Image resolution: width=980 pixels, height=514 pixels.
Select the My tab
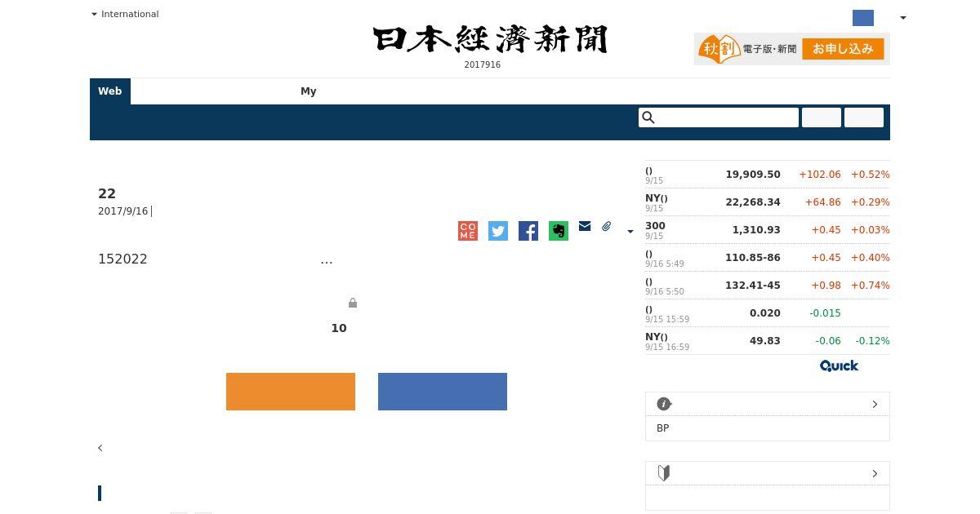[309, 91]
